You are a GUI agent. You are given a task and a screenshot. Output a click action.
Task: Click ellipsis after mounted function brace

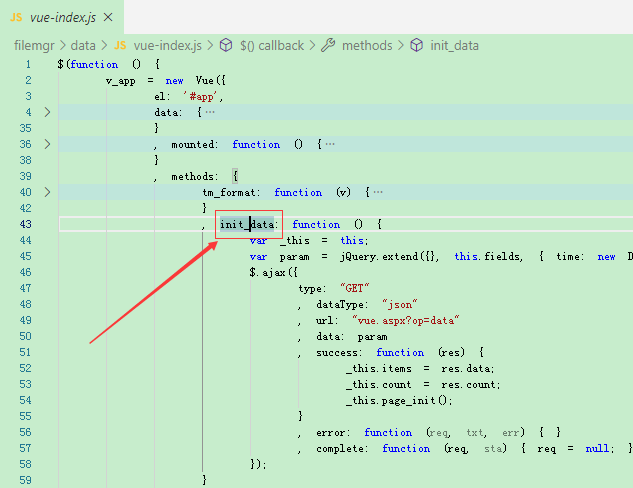pos(330,144)
